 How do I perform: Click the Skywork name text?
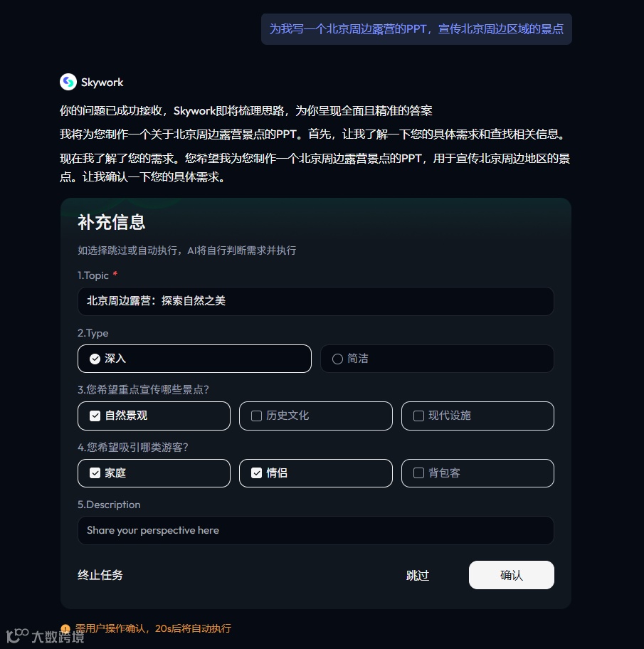point(102,83)
